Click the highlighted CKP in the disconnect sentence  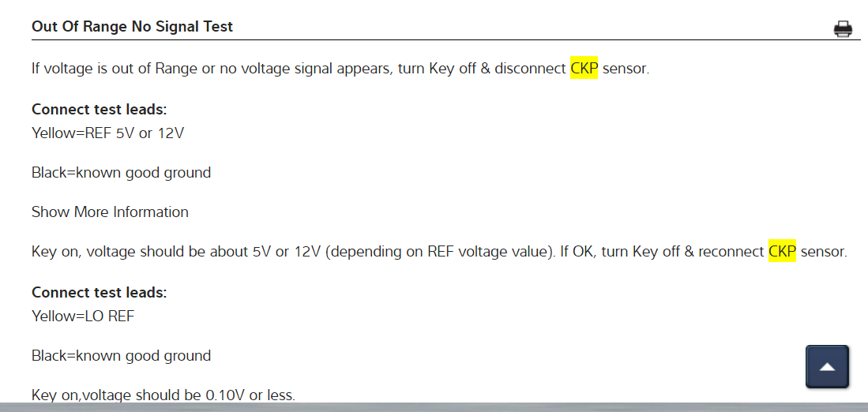(x=584, y=69)
